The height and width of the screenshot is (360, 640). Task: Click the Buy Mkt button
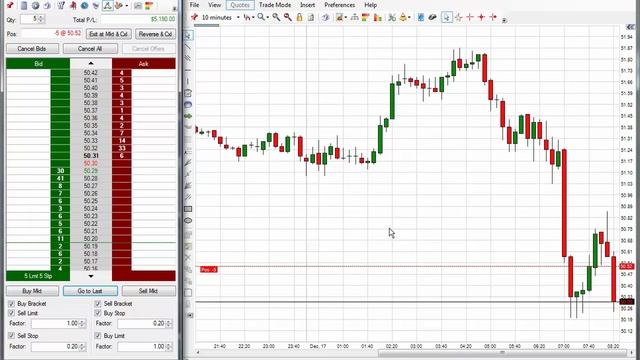click(x=32, y=291)
